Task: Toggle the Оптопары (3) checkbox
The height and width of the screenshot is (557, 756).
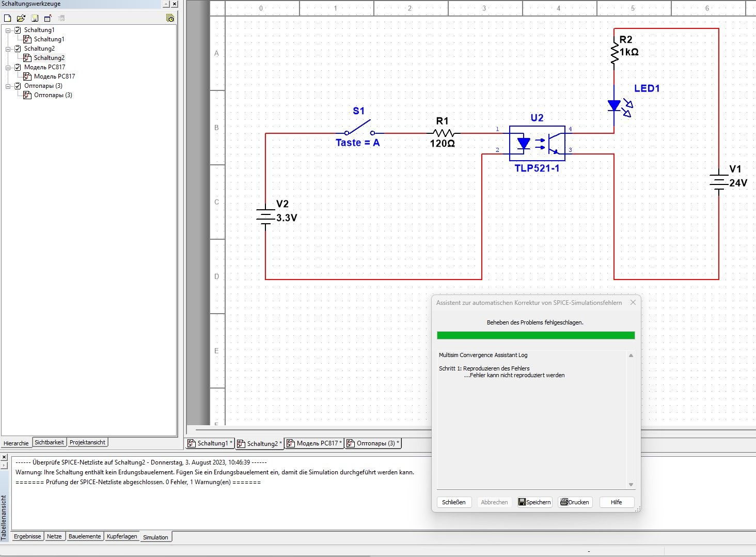Action: pyautogui.click(x=17, y=85)
